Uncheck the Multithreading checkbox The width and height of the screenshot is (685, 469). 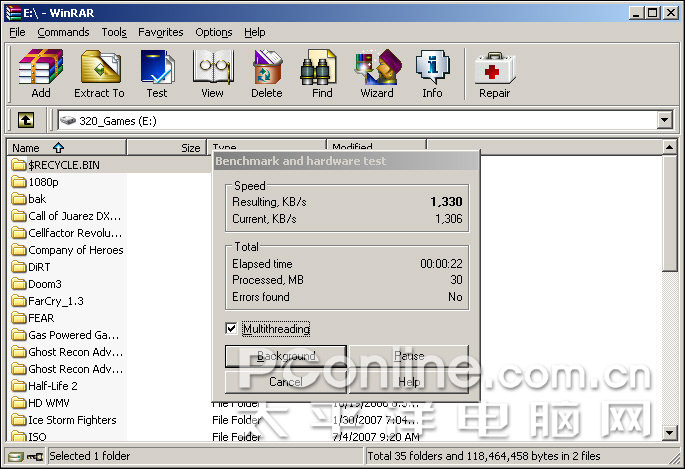click(232, 328)
